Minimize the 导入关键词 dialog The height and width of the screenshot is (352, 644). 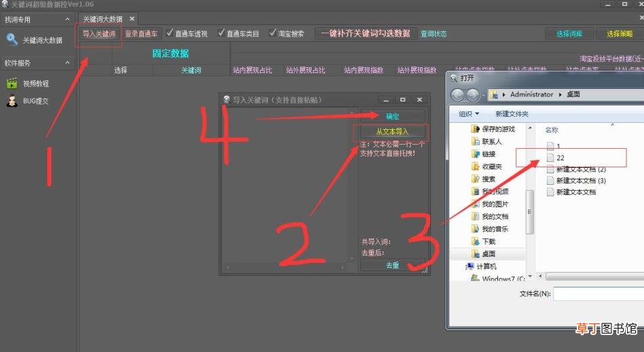(x=385, y=99)
